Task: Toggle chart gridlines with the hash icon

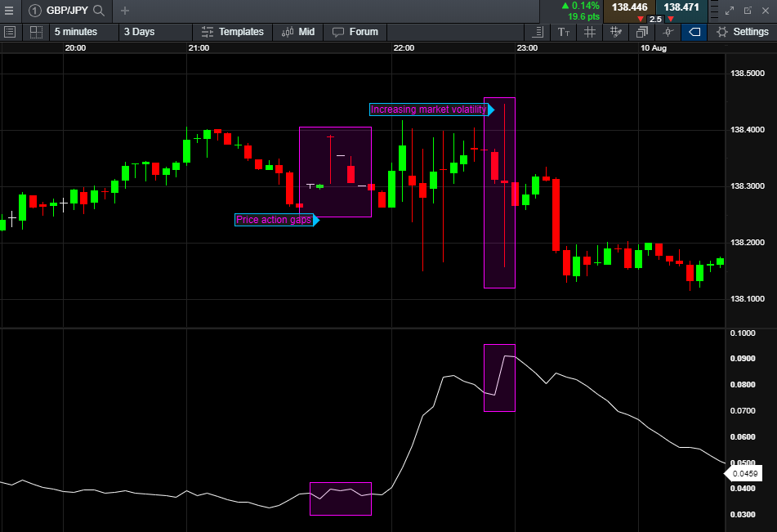Action: pos(590,32)
